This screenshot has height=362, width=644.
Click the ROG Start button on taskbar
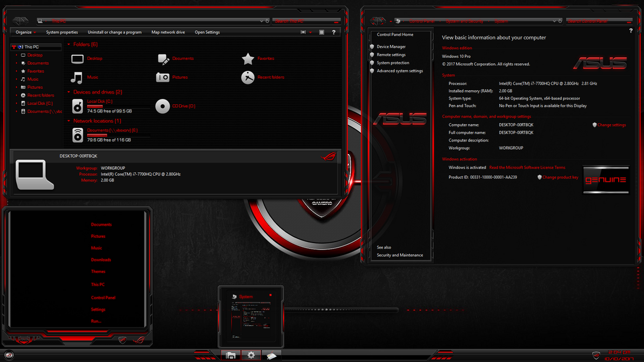[9, 355]
